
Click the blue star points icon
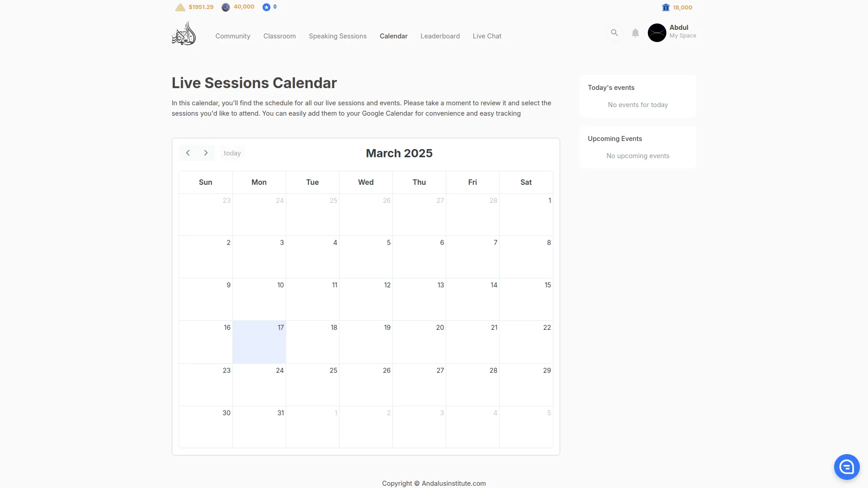(x=266, y=7)
